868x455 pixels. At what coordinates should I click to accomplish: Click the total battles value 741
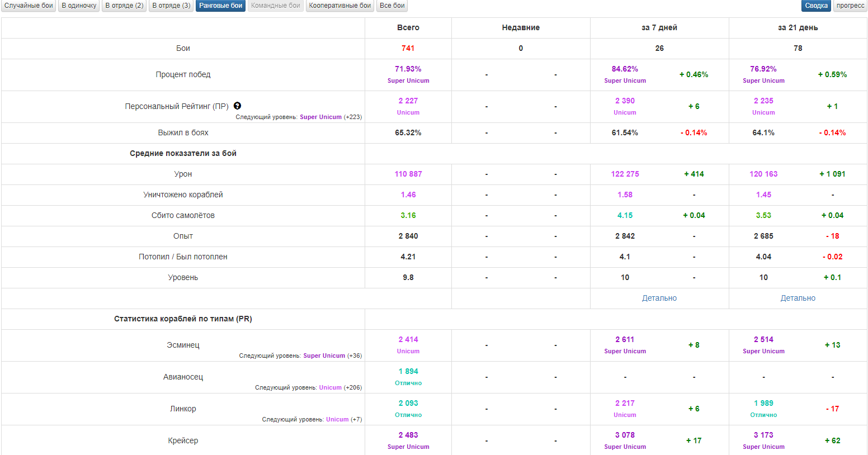[408, 48]
